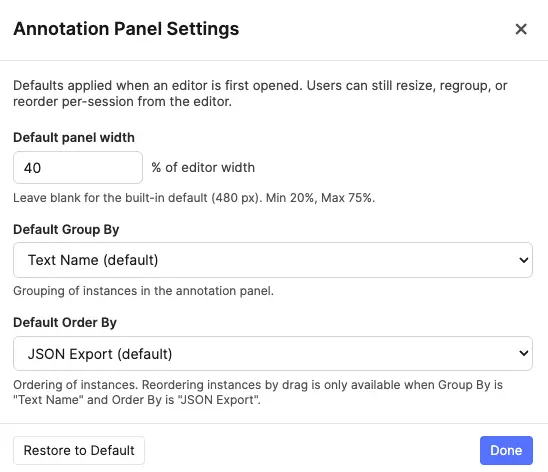Click the 'Grouping of instances in the annotation panel' hint
Screen dimensions: 548x472
pos(143,291)
